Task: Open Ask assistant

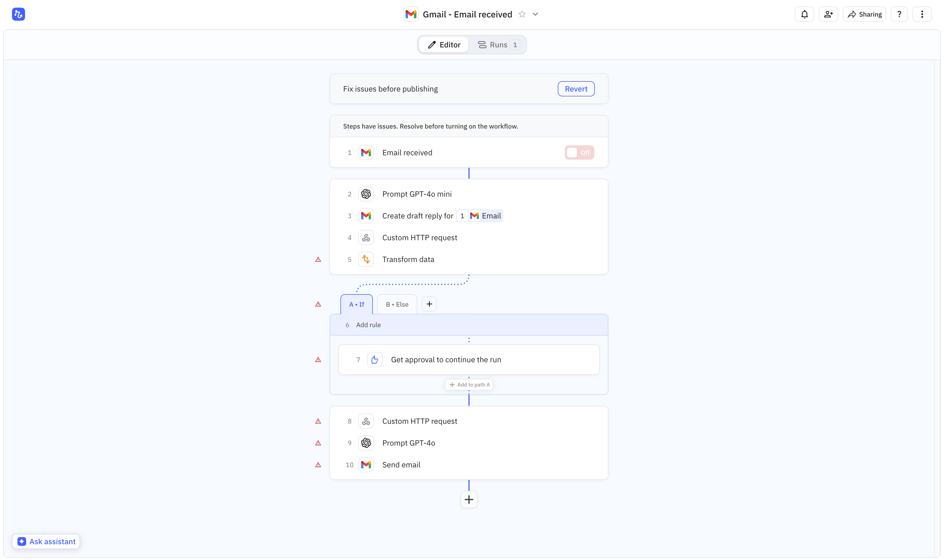Action: (46, 541)
